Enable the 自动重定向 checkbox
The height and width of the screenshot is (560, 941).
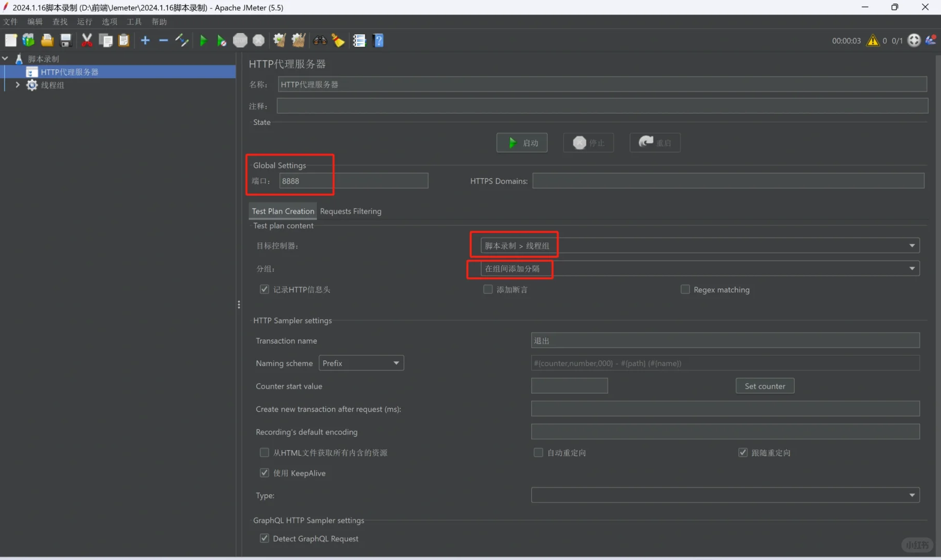[x=538, y=453]
